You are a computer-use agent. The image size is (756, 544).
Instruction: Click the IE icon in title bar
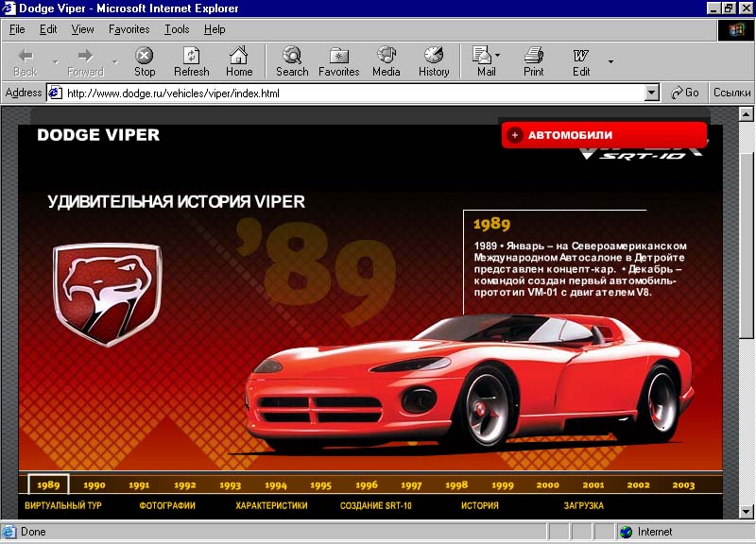[x=9, y=8]
